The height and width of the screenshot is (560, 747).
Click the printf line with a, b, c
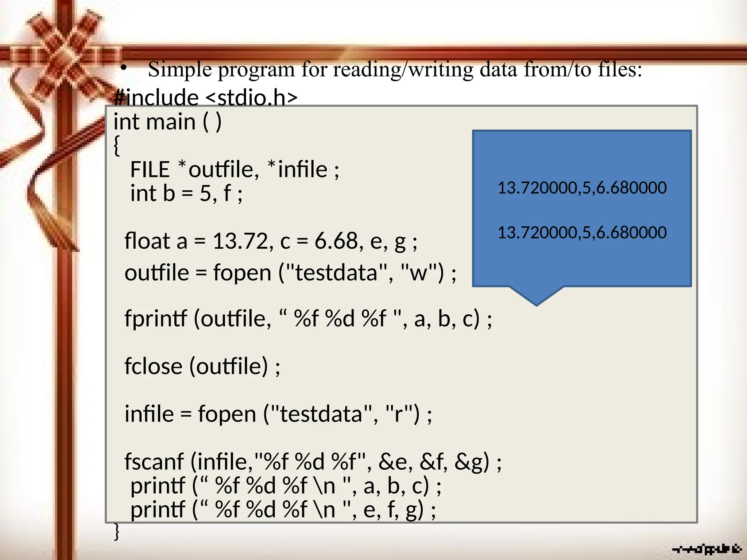pos(286,486)
